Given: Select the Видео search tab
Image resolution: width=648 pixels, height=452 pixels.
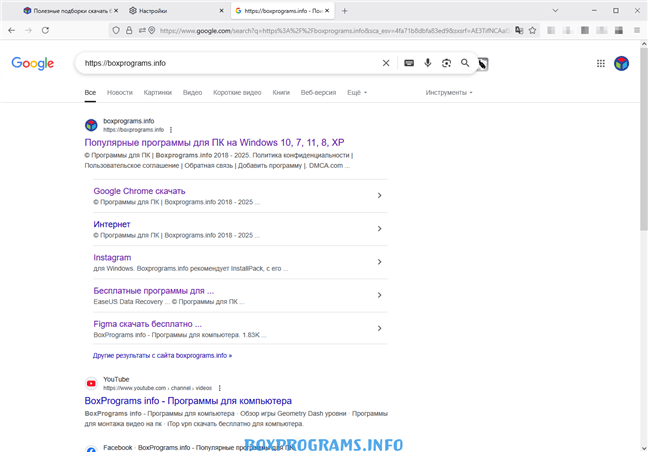Looking at the screenshot, I should click(193, 93).
